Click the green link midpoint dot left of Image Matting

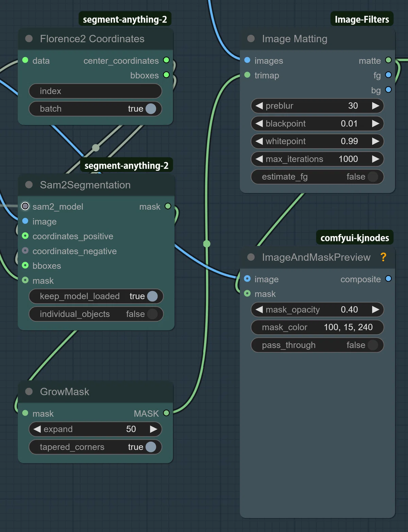coord(207,244)
